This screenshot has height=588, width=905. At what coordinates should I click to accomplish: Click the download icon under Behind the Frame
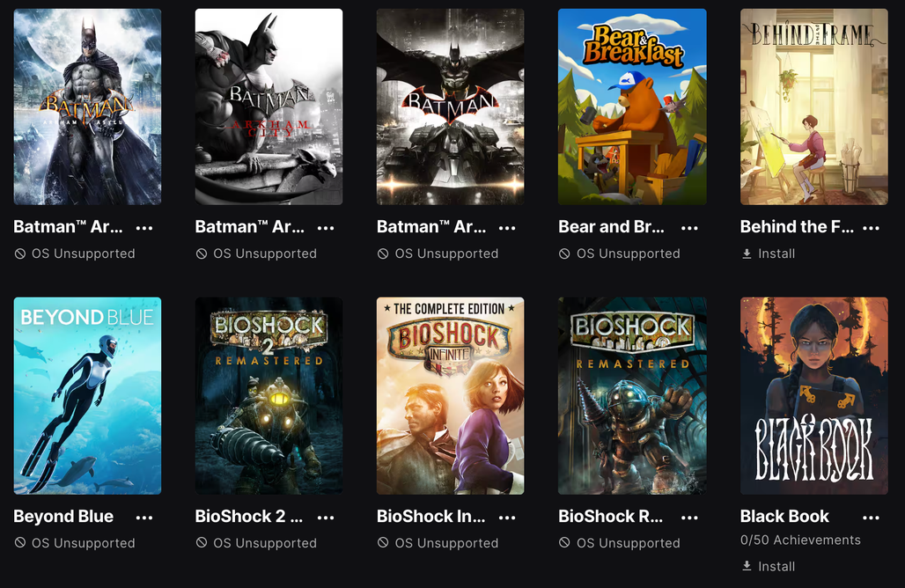click(747, 254)
